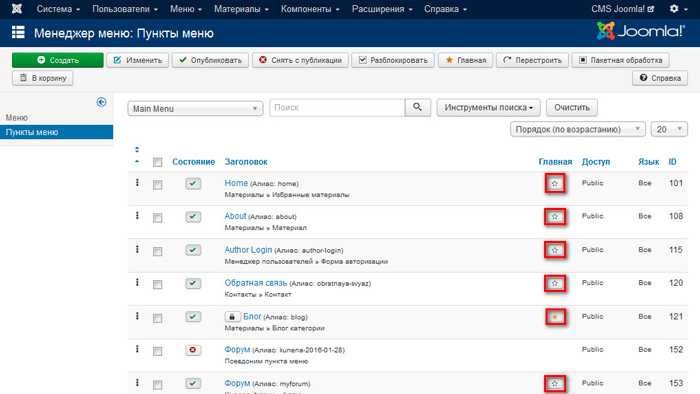Toggle the home star for the About item
Screen dimensions: 700x394
point(555,217)
